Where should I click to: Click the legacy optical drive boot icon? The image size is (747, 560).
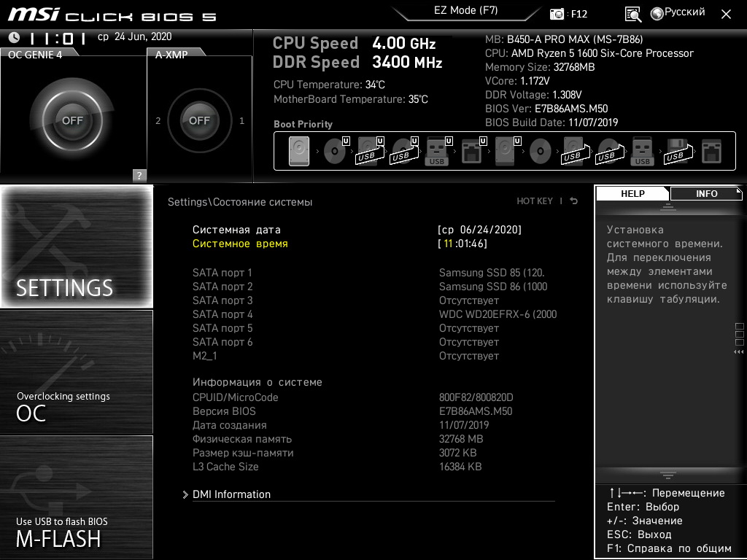click(x=541, y=152)
